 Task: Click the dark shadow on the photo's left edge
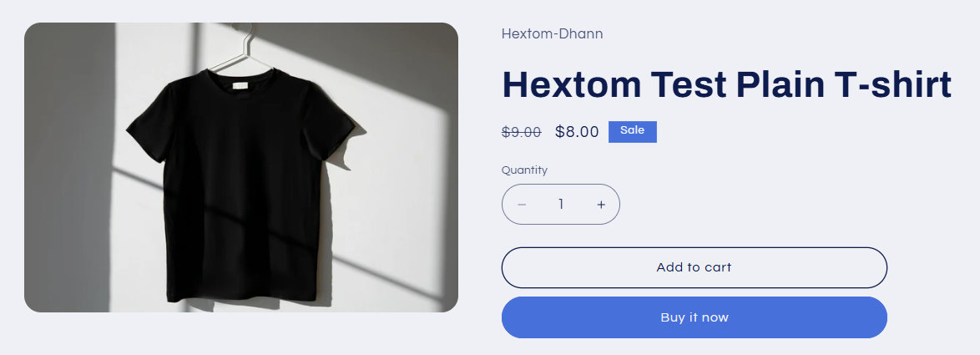(68, 168)
